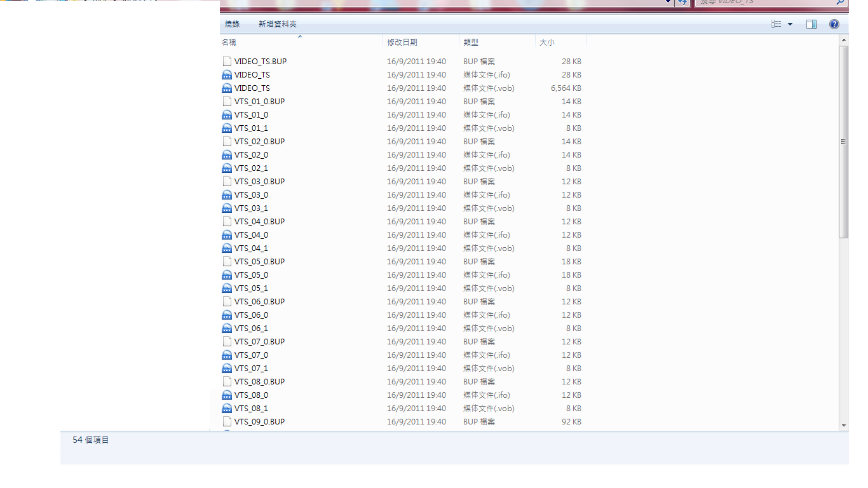The height and width of the screenshot is (488, 868).
Task: Click the date in VTS_09_0.BUP row
Action: [416, 422]
